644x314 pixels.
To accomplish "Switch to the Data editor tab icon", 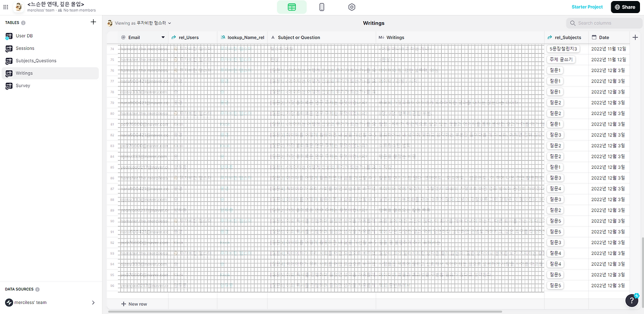I will tap(292, 7).
